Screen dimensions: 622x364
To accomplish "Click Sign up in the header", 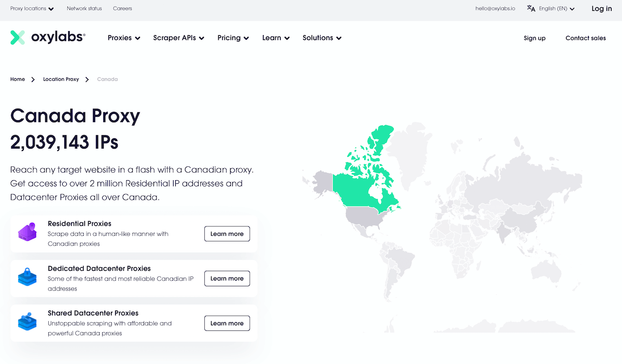I will (534, 38).
